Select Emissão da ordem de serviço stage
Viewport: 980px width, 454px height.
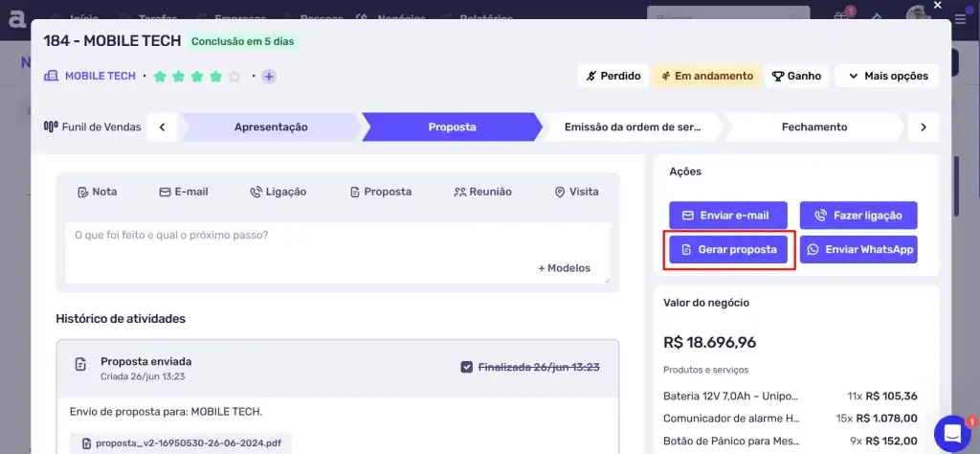633,127
